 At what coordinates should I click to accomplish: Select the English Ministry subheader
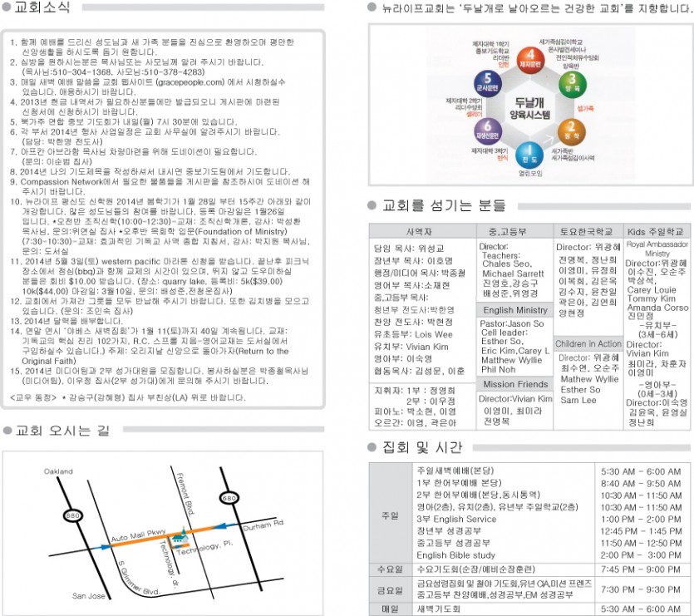[x=515, y=310]
